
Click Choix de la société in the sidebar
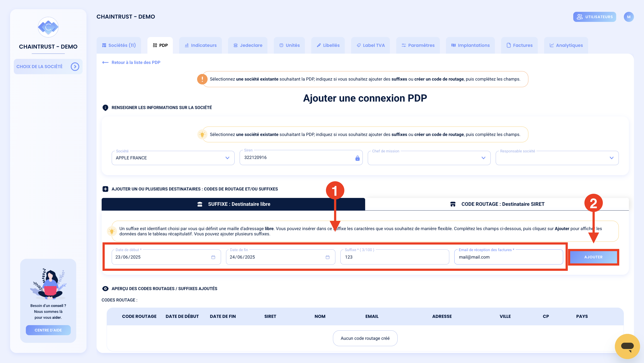pyautogui.click(x=48, y=67)
